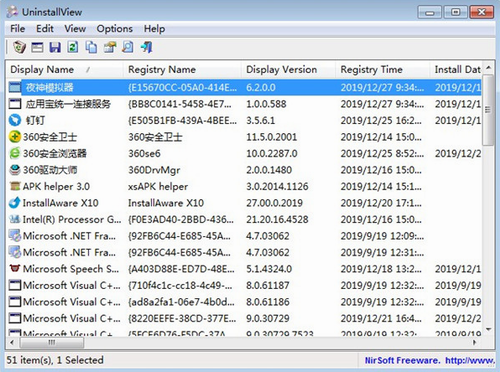This screenshot has height=372, width=500.
Task: Click version 11.5.0.2001 cell
Action: tap(272, 137)
